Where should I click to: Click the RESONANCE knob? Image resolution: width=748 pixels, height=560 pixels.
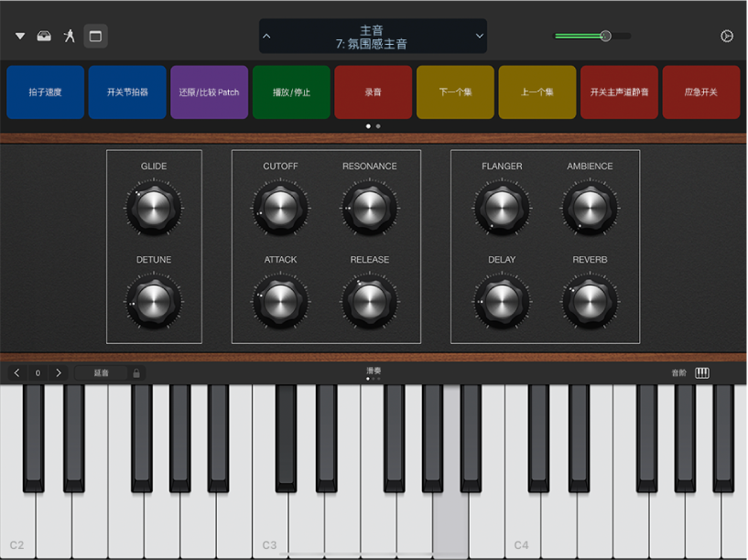pos(370,209)
